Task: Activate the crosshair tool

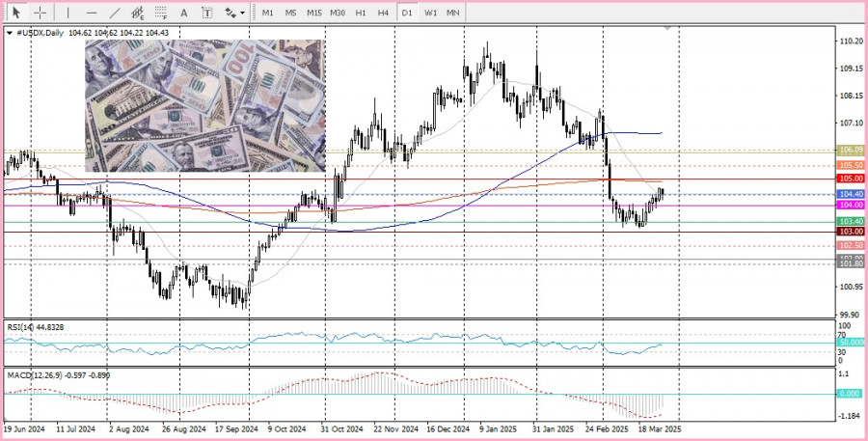Action: 41,13
